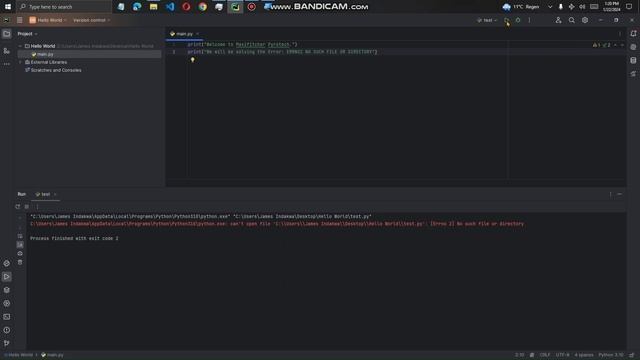Open the Problems tool window icon
Viewport: 640px width, 360px height.
pyautogui.click(x=7, y=330)
